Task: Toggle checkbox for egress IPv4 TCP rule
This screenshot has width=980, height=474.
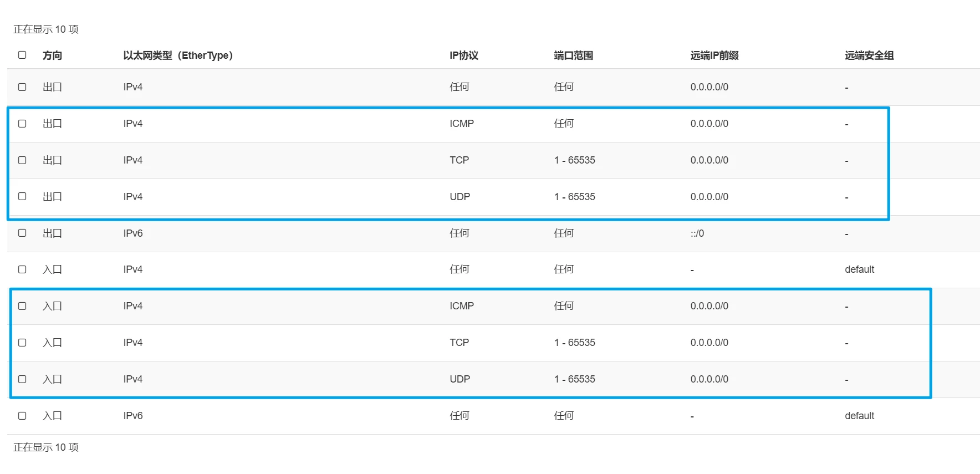Action: point(22,160)
